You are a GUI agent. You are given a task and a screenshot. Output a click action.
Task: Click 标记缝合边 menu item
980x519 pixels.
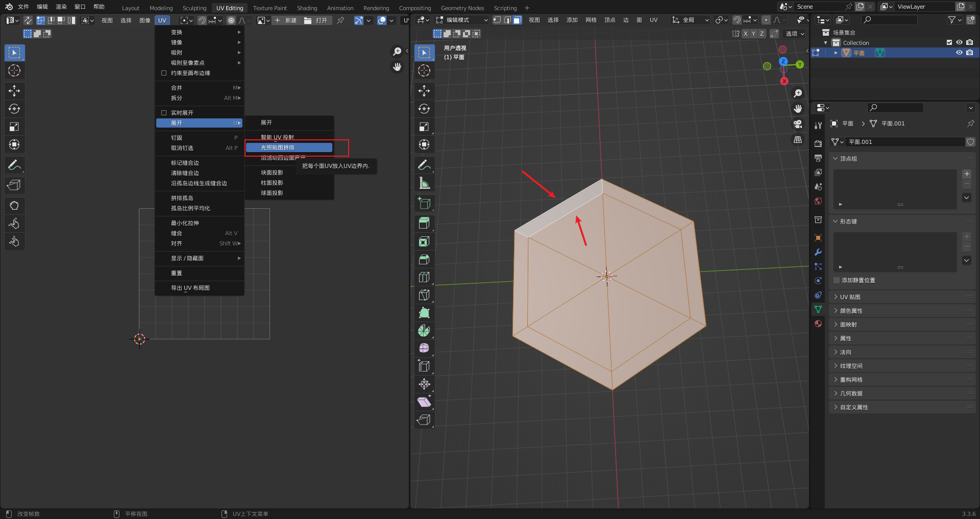200,163
